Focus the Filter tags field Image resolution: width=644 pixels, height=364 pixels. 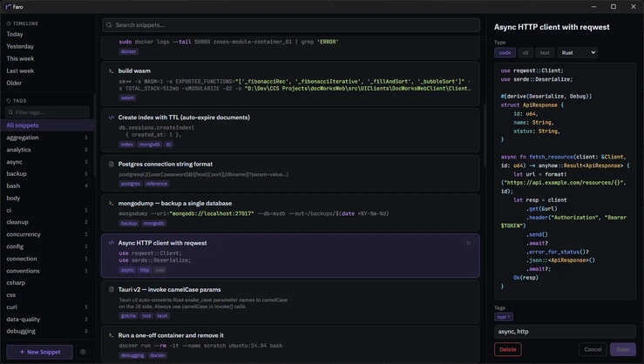click(47, 112)
